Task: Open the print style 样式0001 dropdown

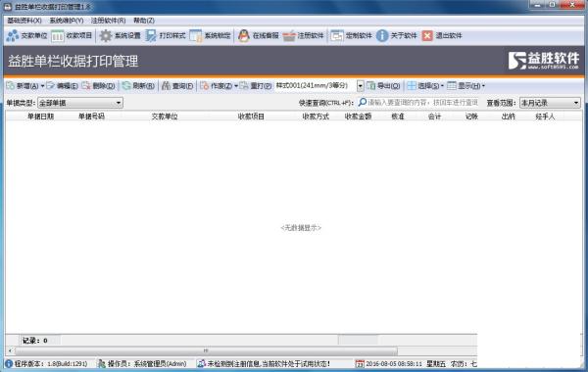Action: (360, 86)
